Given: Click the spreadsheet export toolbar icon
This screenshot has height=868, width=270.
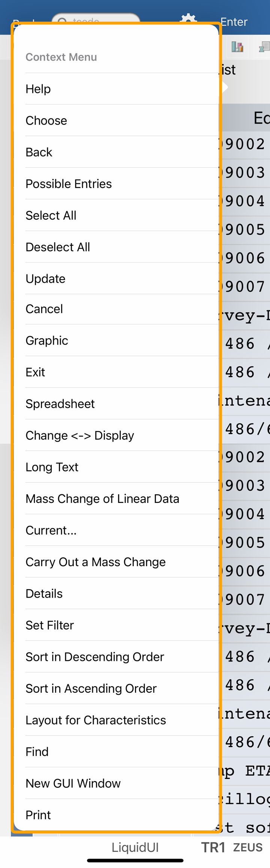Looking at the screenshot, I should 264,47.
